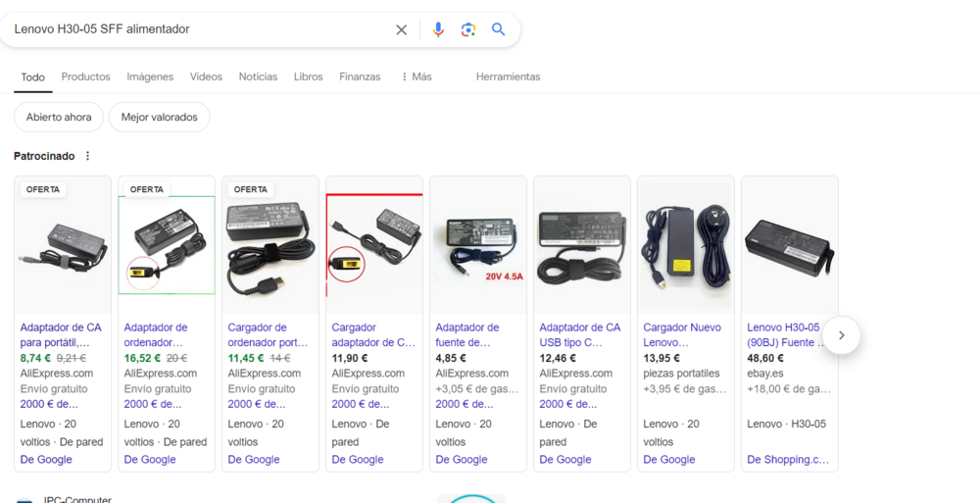The width and height of the screenshot is (980, 503).
Task: Click 'De Google' under the 16,52 € item
Action: (x=149, y=459)
